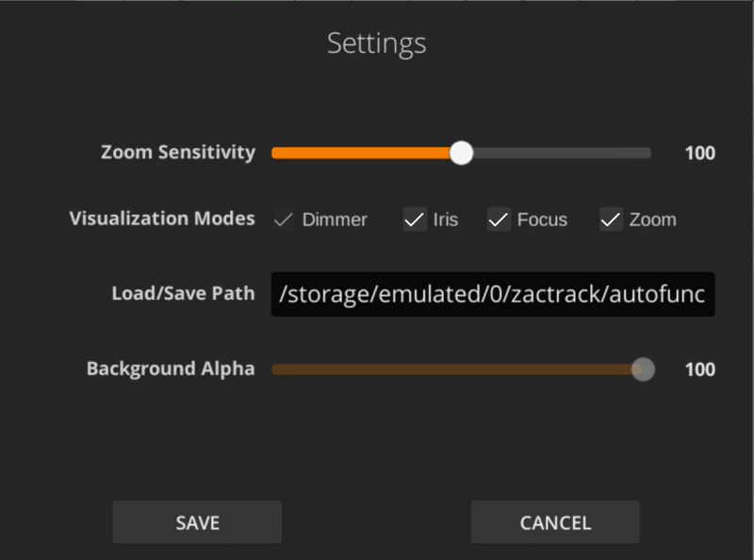754x560 pixels.
Task: Disable the Focus visualization checkbox
Action: tap(499, 220)
